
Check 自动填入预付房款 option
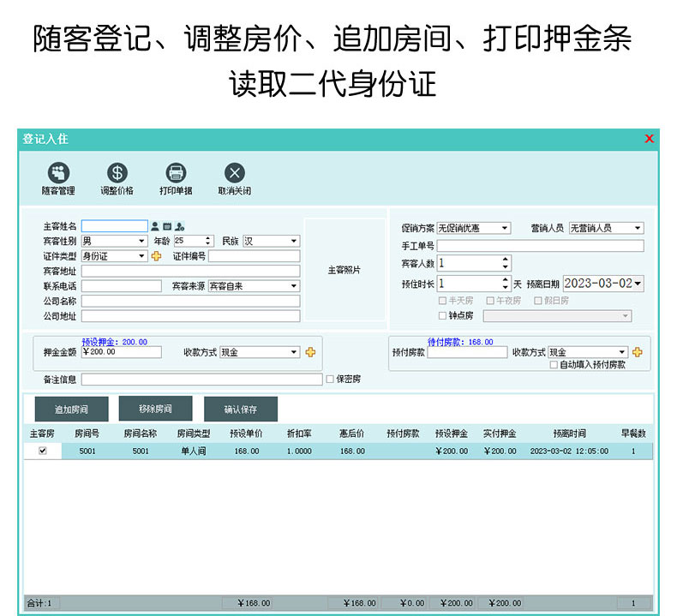click(x=554, y=365)
